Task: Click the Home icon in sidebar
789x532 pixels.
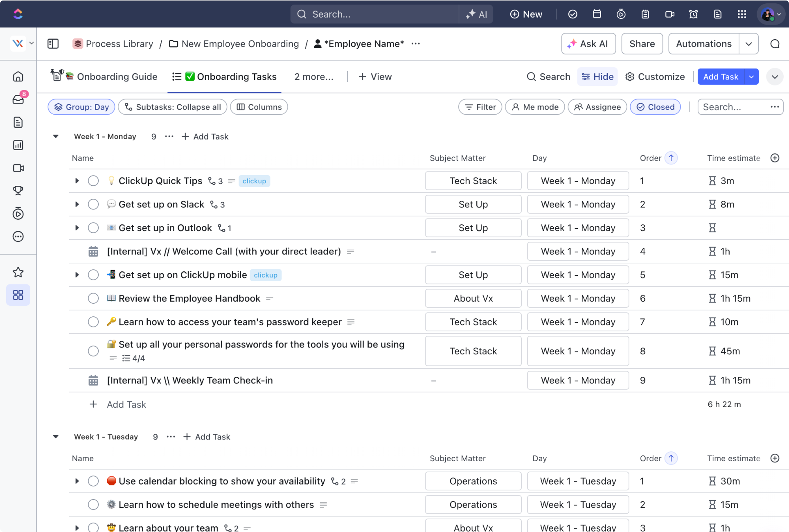Action: pos(18,77)
